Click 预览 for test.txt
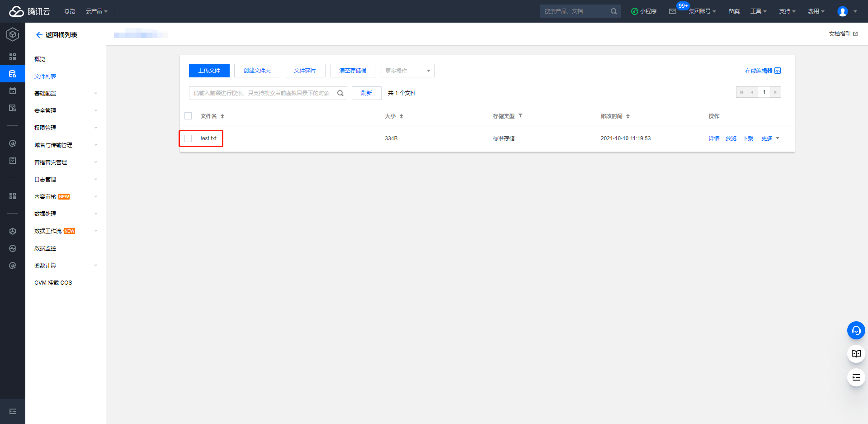 tap(731, 138)
